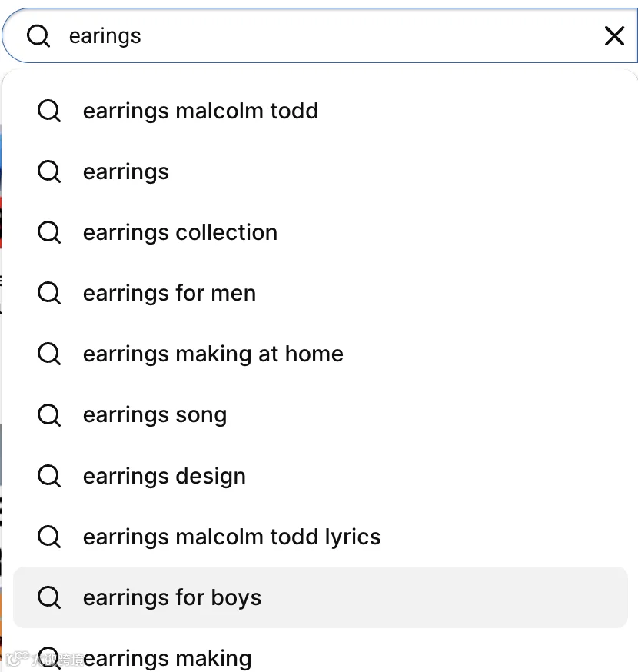Clear the search field with the X
This screenshot has height=672, width=638.
pos(614,35)
